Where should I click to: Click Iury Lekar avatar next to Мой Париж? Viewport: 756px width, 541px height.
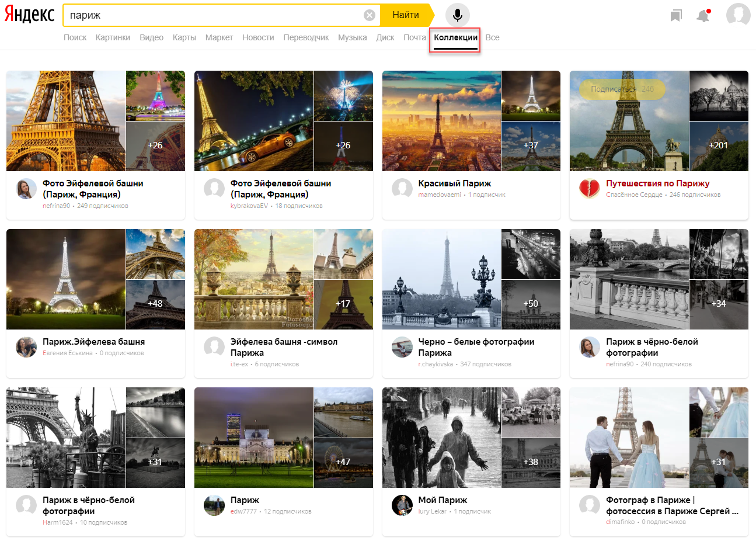pyautogui.click(x=402, y=505)
